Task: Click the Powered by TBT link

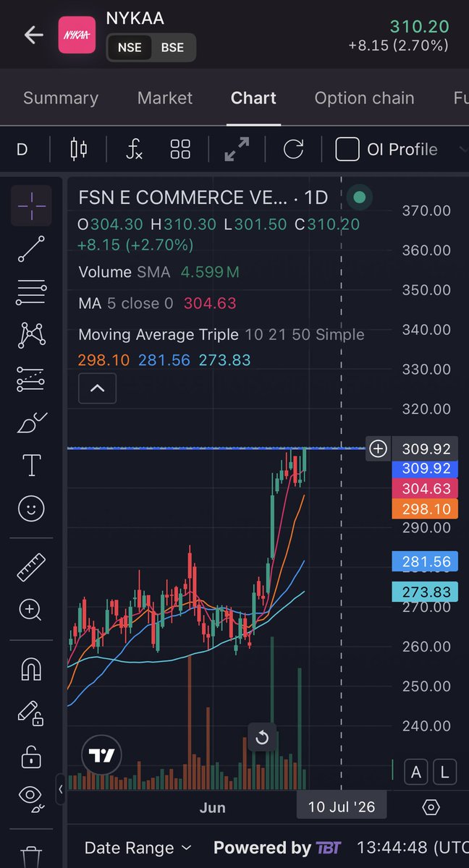Action: pos(276,848)
